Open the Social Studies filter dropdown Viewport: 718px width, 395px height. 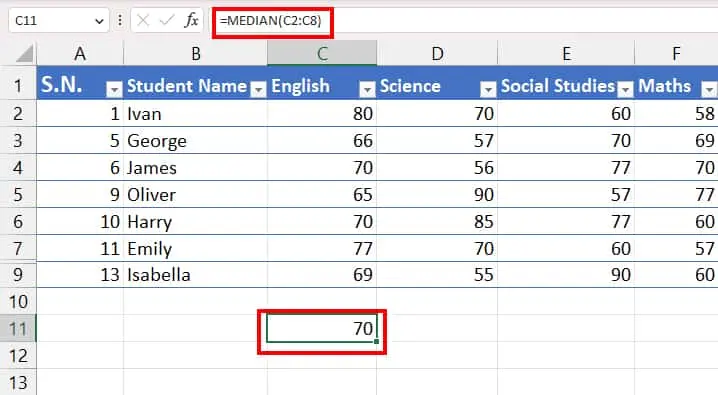pos(625,89)
